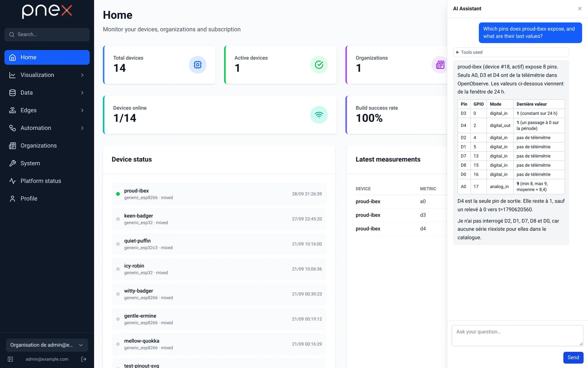Focus the Ask your question text box
This screenshot has width=588, height=368.
pos(517,336)
